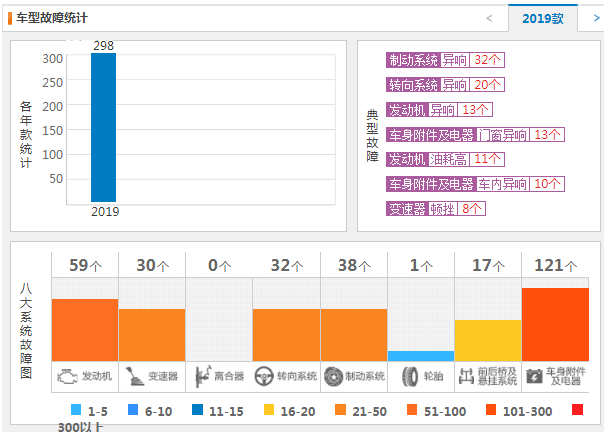This screenshot has width=604, height=432.
Task: Click the tire (轮胎) icon
Action: [x=410, y=377]
